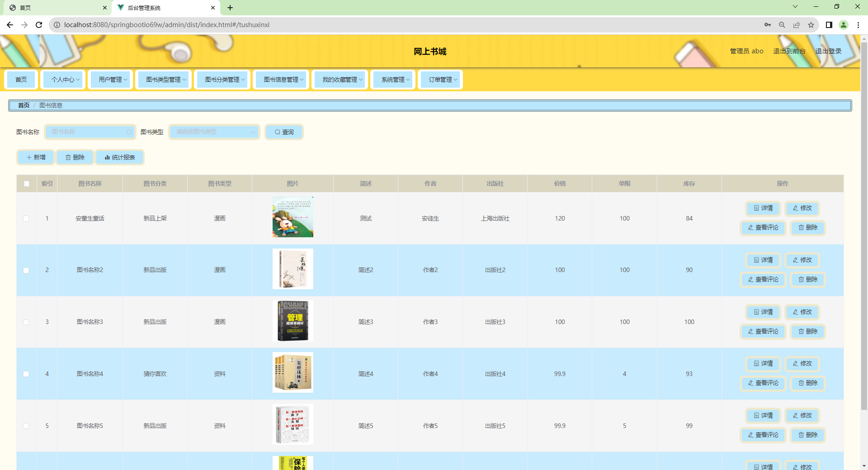Open the 图书类型管理 dropdown menu

click(164, 79)
